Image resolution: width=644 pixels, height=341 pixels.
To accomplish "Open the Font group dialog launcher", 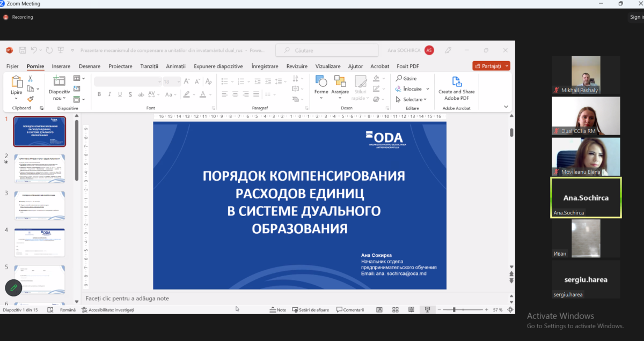I will tap(214, 108).
